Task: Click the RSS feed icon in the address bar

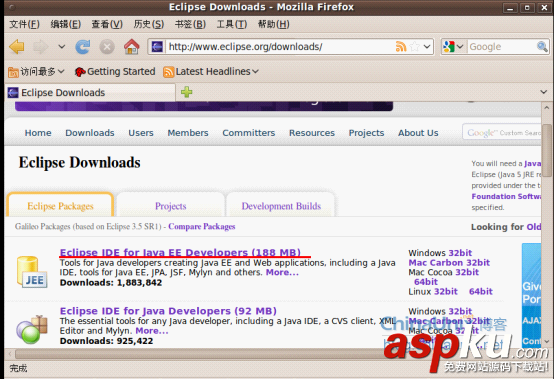Action: (401, 47)
